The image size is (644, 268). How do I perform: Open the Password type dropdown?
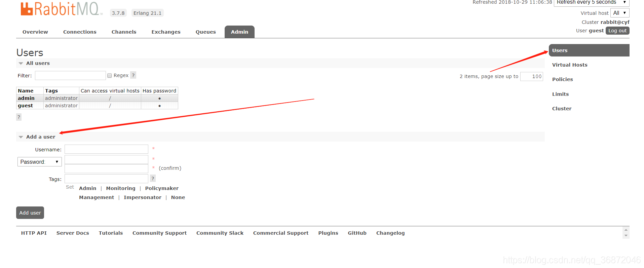click(x=40, y=162)
